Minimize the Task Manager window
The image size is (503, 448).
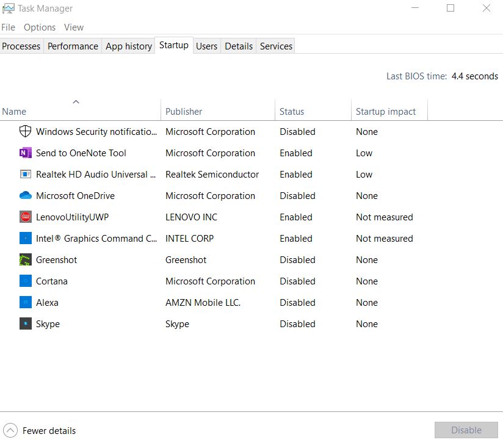pos(415,8)
